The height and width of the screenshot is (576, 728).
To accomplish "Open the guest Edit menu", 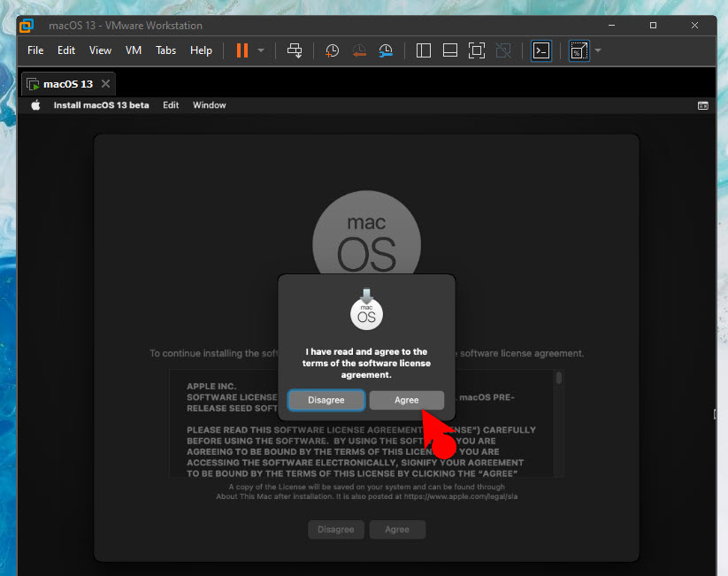I will 171,105.
